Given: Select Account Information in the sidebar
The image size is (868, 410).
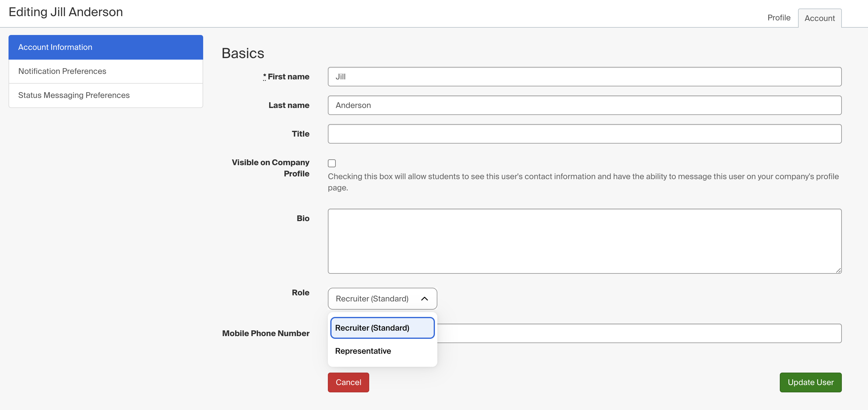Looking at the screenshot, I should click(x=106, y=47).
